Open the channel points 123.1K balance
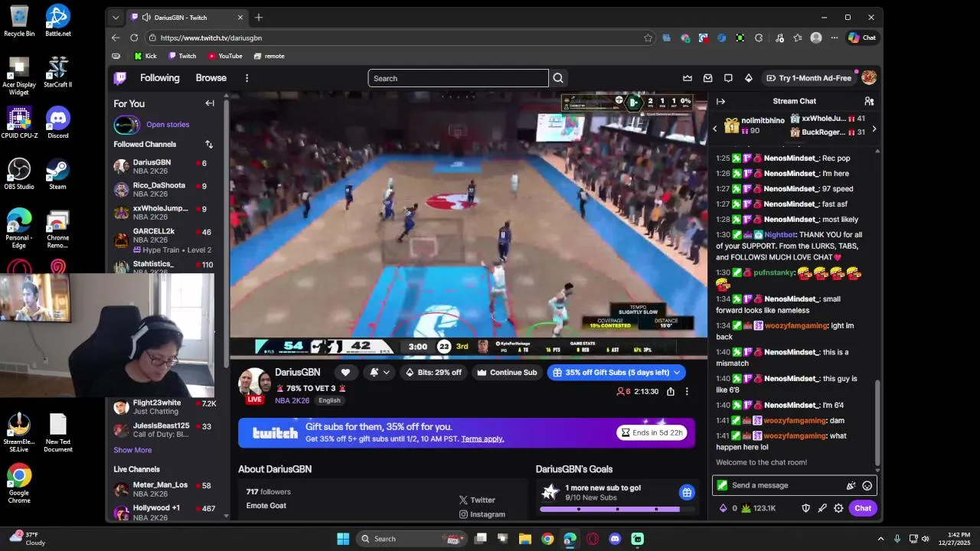The width and height of the screenshot is (980, 551). pos(759,508)
